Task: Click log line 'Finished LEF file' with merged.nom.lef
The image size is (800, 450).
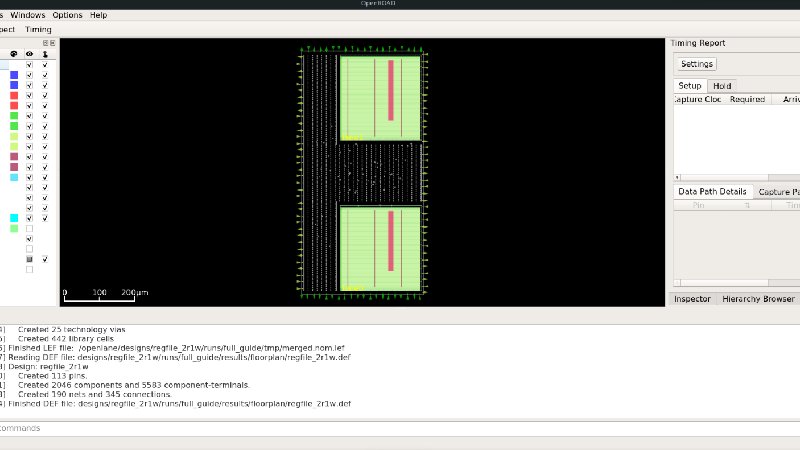Action: pos(176,348)
